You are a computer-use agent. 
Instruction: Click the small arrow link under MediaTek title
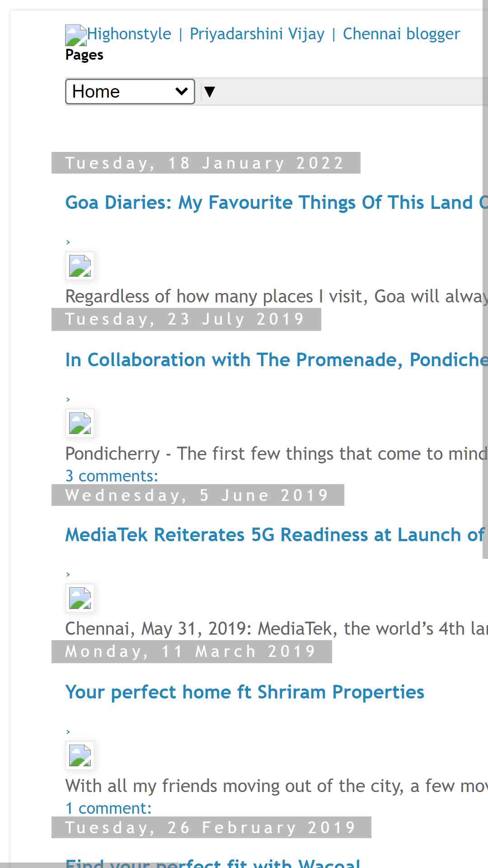coord(68,575)
